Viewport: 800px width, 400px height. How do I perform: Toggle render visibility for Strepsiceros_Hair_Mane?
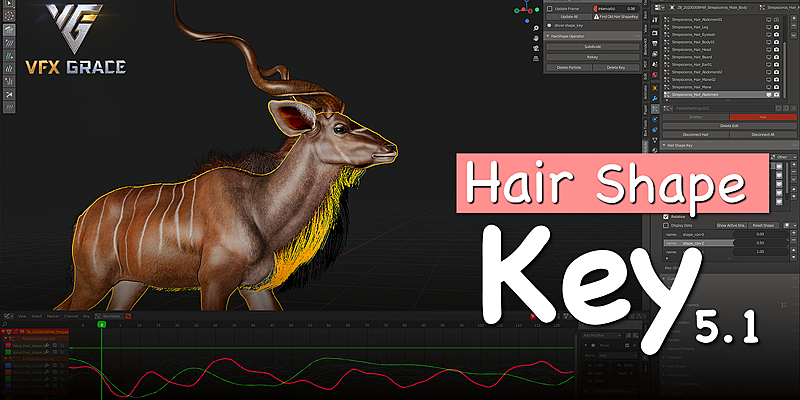coord(777,87)
